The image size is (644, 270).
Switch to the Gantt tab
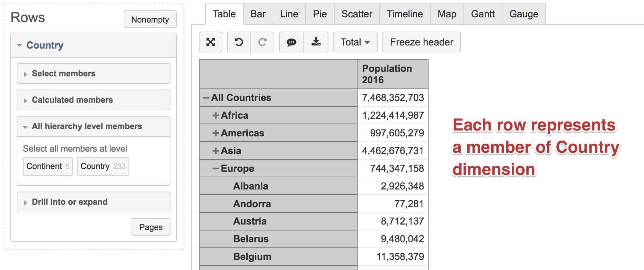point(483,14)
